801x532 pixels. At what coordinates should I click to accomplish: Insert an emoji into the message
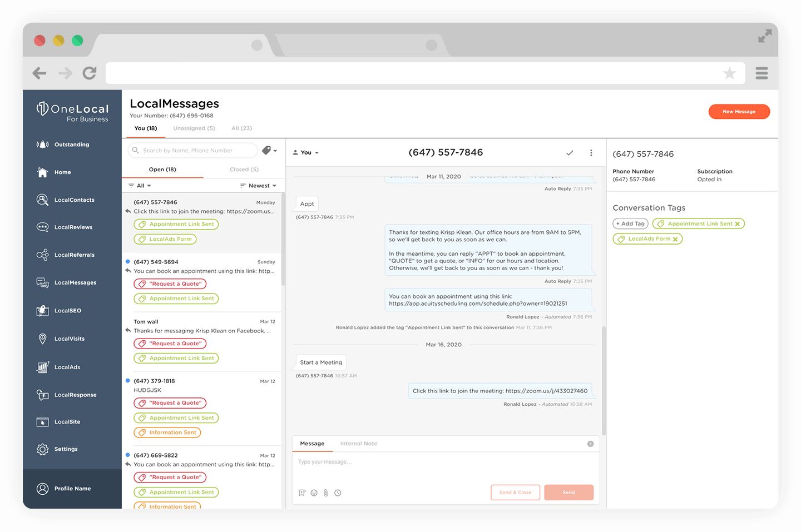[314, 493]
